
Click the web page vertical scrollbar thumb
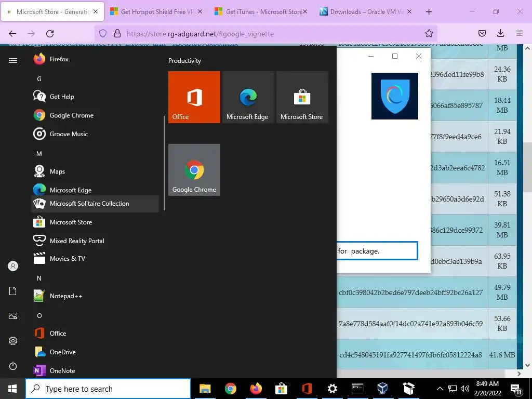[x=528, y=167]
